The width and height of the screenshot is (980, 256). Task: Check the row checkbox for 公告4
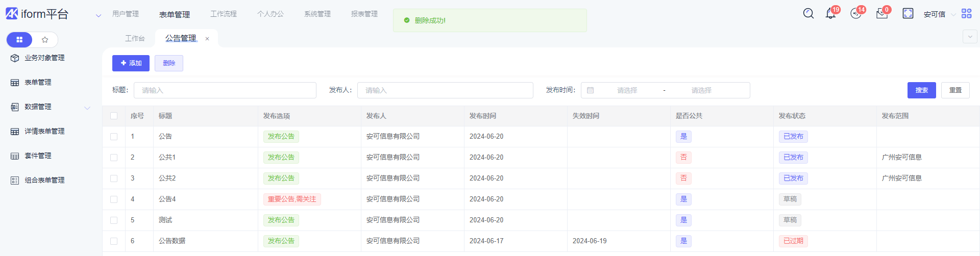[x=114, y=199]
